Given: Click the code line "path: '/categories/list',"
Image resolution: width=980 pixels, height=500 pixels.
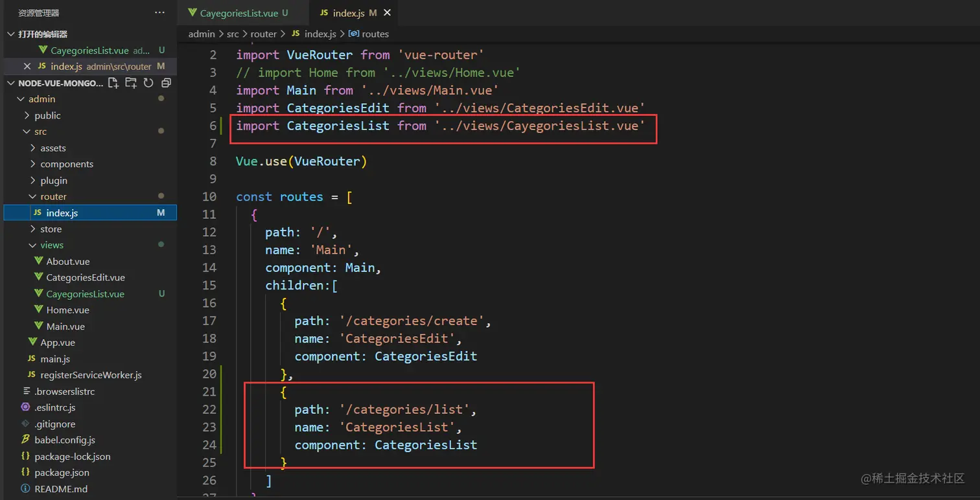Looking at the screenshot, I should [x=386, y=410].
